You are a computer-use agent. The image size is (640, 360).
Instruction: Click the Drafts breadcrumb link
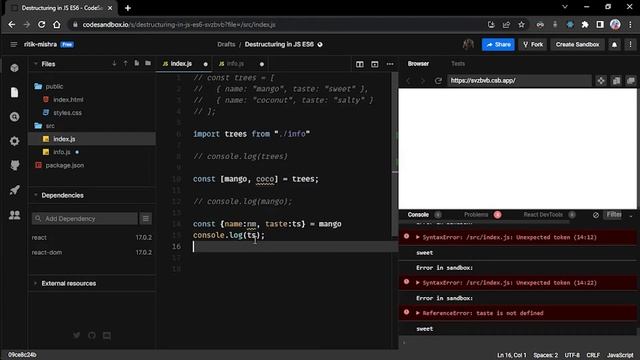[x=226, y=44]
